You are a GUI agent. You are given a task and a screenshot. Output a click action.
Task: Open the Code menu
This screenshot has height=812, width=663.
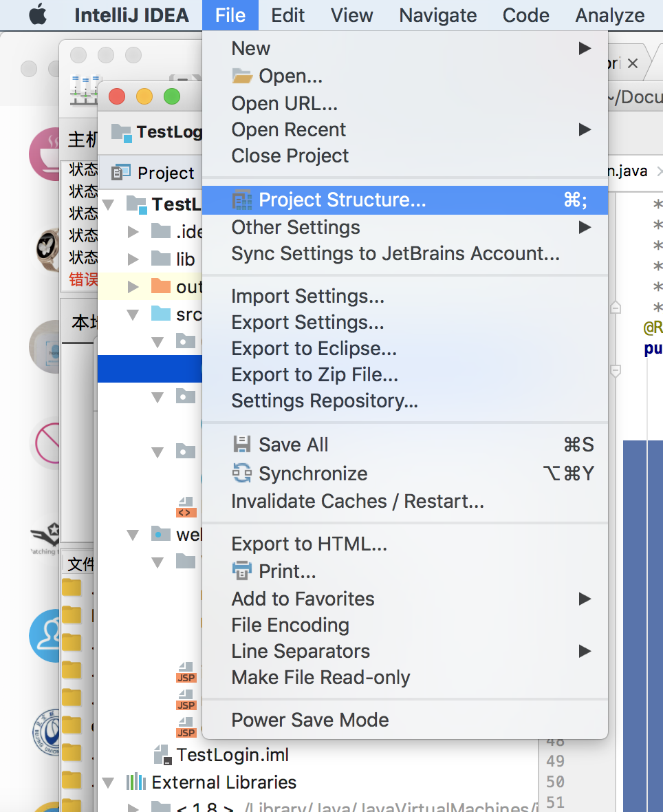click(x=526, y=16)
